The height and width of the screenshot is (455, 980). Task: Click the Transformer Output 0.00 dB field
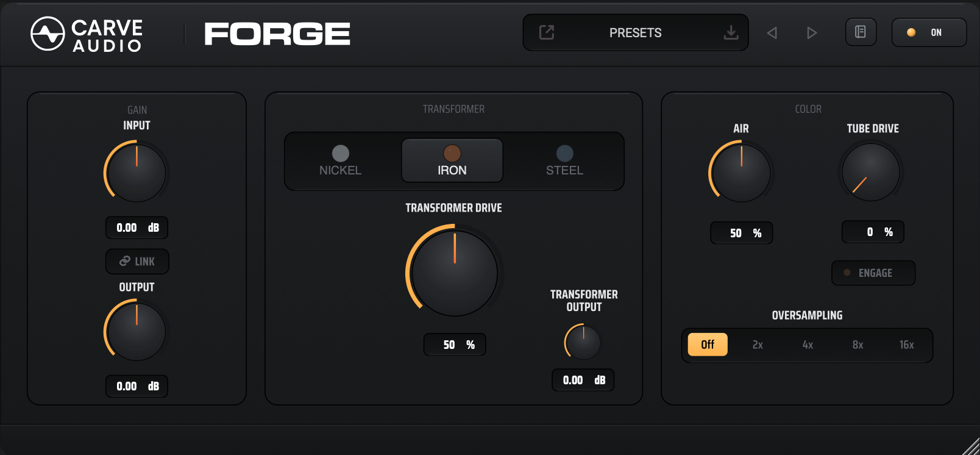coord(583,380)
